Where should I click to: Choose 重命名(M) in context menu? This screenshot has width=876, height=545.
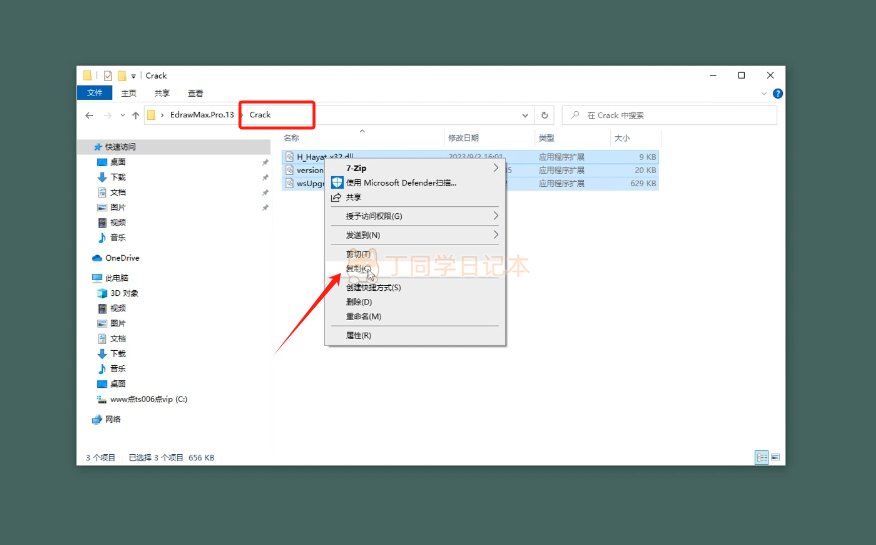(x=415, y=317)
